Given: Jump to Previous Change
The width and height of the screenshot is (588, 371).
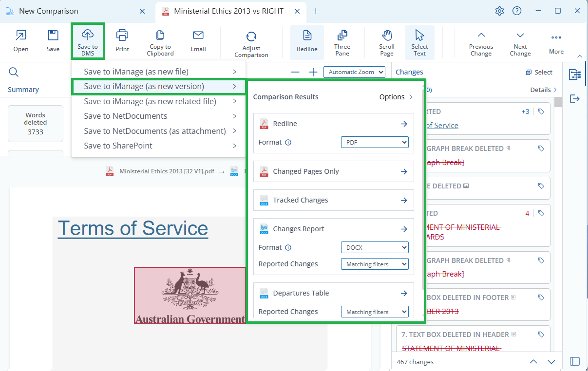Looking at the screenshot, I should point(481,43).
